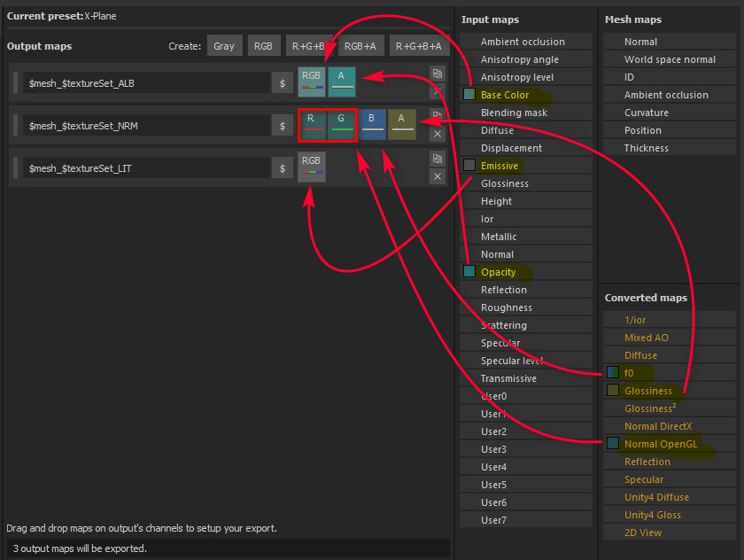Select the B channel of NRM map

coord(371,124)
